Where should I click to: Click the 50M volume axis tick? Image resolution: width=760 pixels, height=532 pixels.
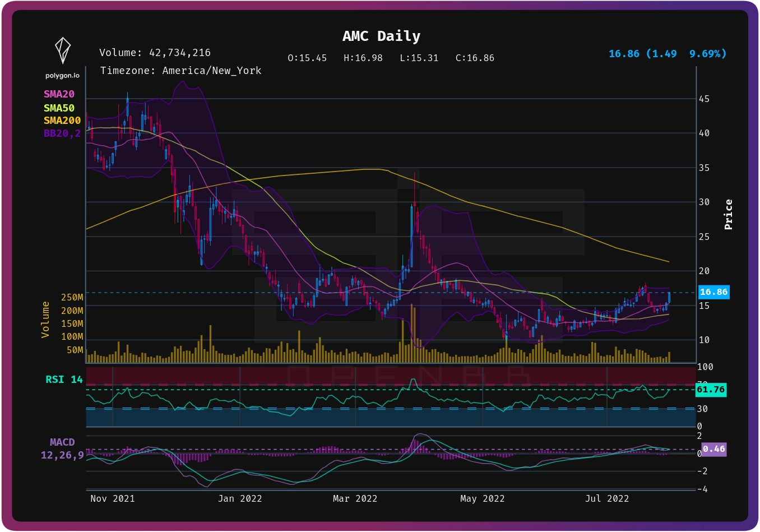[x=75, y=350]
